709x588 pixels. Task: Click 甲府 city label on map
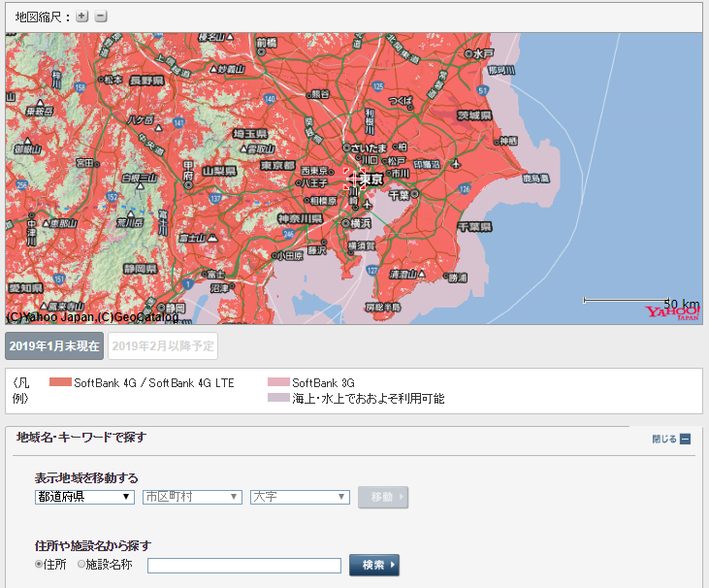pyautogui.click(x=188, y=171)
